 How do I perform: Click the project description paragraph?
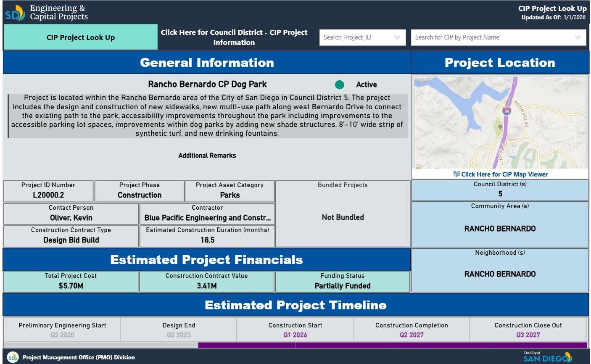(x=208, y=116)
